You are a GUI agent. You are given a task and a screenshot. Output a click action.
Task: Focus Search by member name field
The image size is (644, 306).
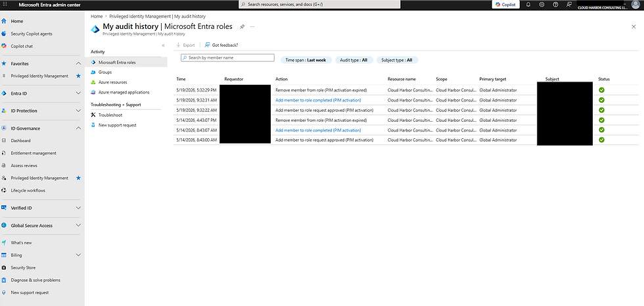click(227, 58)
